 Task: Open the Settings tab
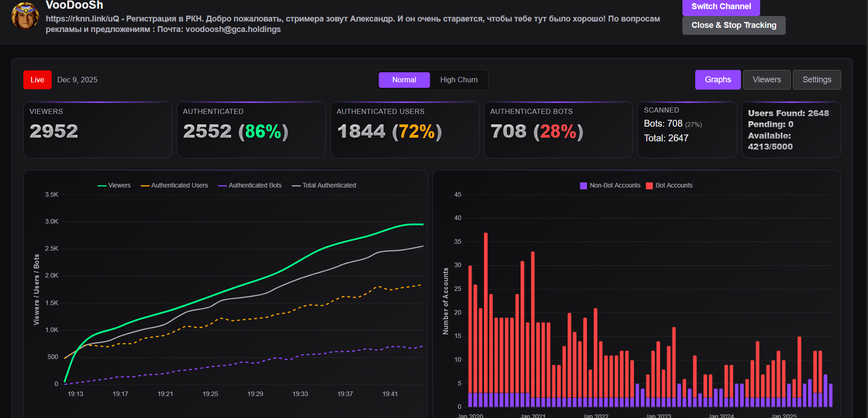pyautogui.click(x=817, y=80)
